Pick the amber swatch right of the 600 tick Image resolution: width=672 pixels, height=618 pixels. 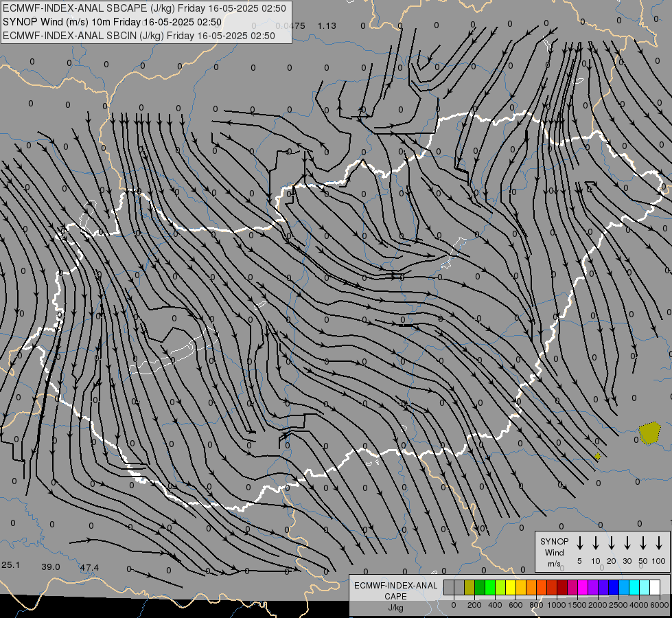click(521, 587)
